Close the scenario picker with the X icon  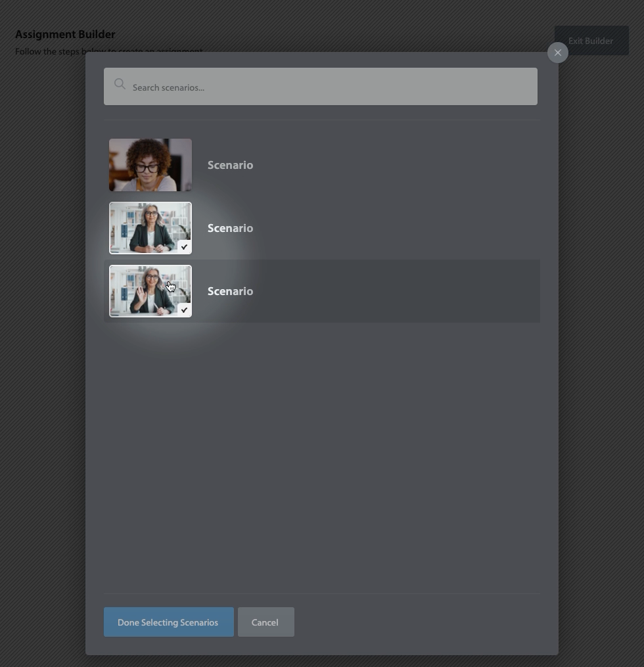point(558,53)
